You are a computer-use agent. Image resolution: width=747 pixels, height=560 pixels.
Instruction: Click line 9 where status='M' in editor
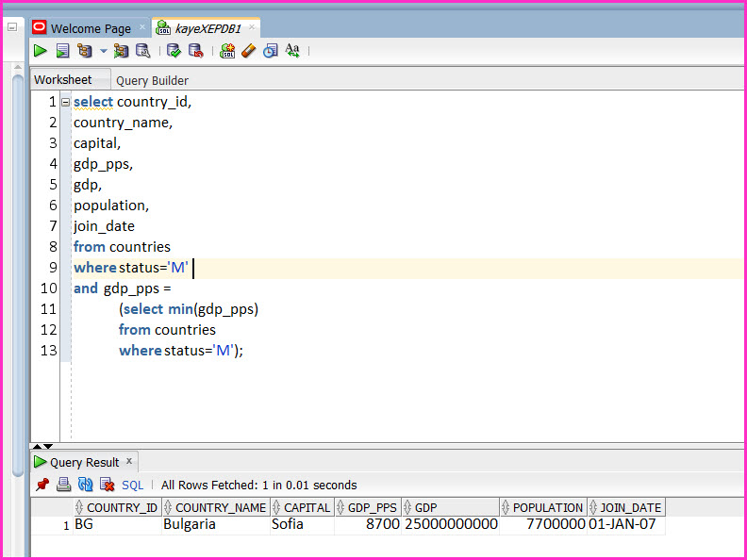(131, 268)
